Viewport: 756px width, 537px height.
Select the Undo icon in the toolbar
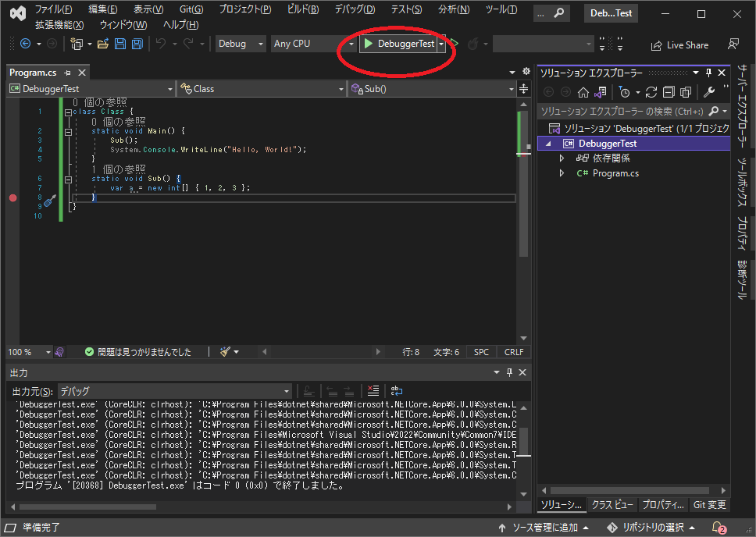[162, 44]
